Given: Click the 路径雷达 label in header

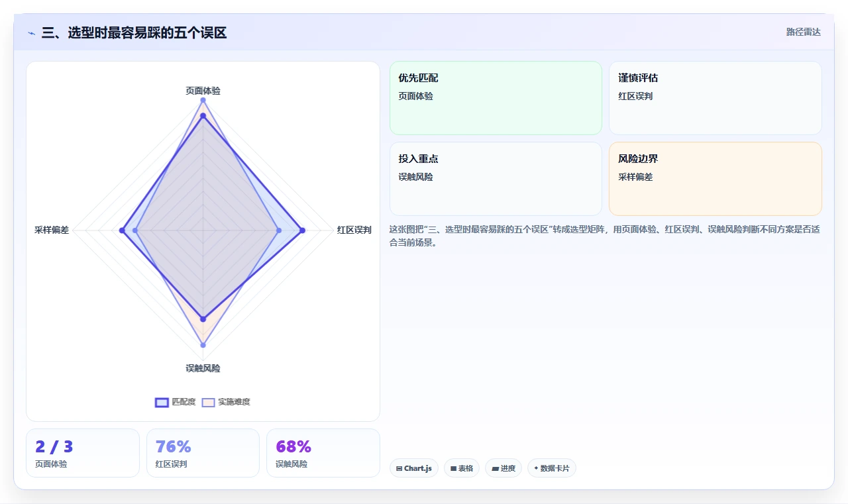Looking at the screenshot, I should (803, 32).
